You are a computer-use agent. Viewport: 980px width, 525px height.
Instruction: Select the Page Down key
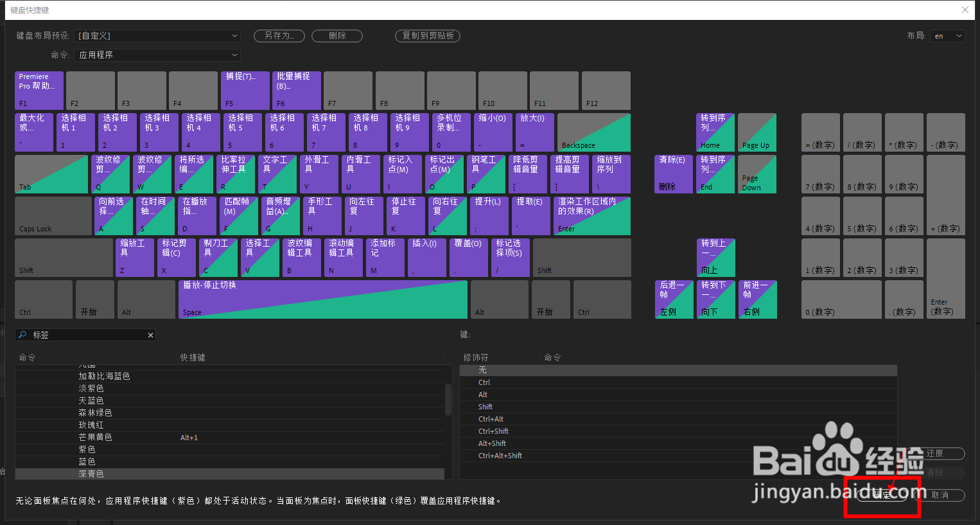point(757,174)
